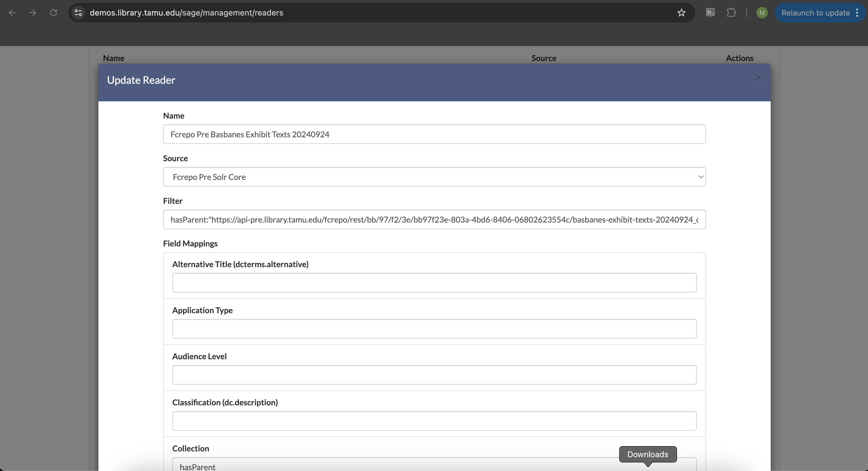This screenshot has height=471, width=868.
Task: Go forward in browser history
Action: click(33, 13)
